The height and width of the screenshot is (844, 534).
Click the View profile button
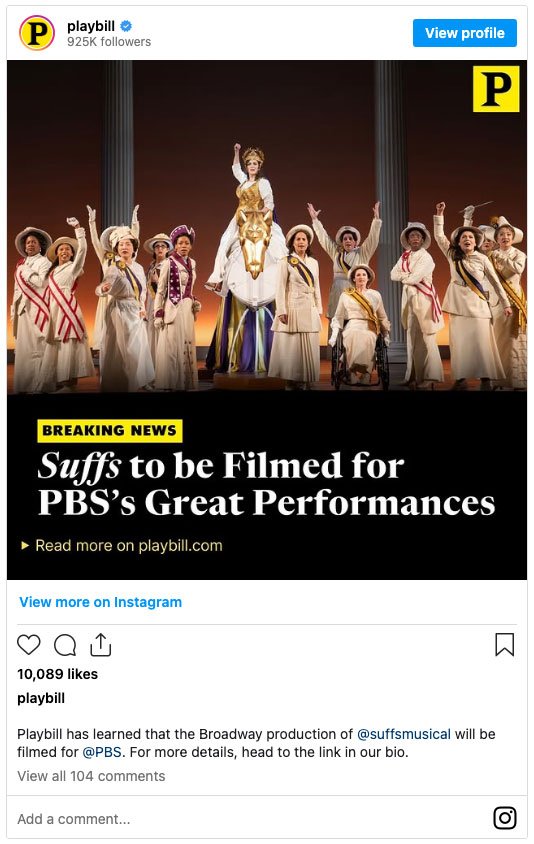coord(465,33)
